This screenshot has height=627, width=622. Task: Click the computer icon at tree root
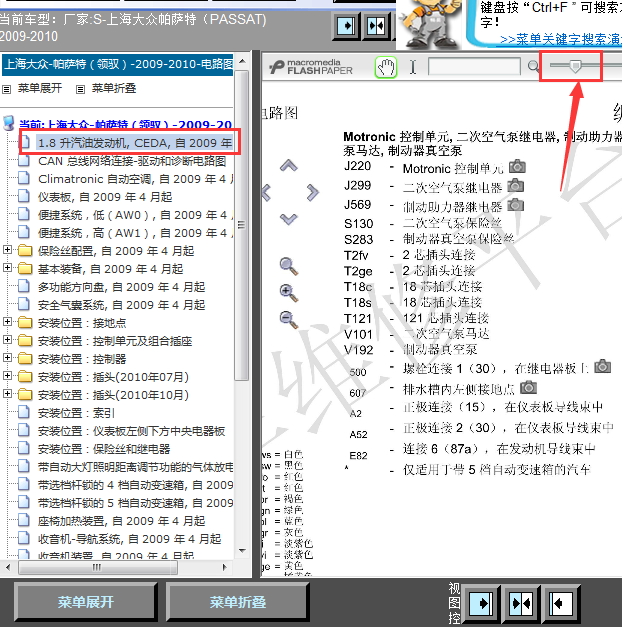(8, 123)
